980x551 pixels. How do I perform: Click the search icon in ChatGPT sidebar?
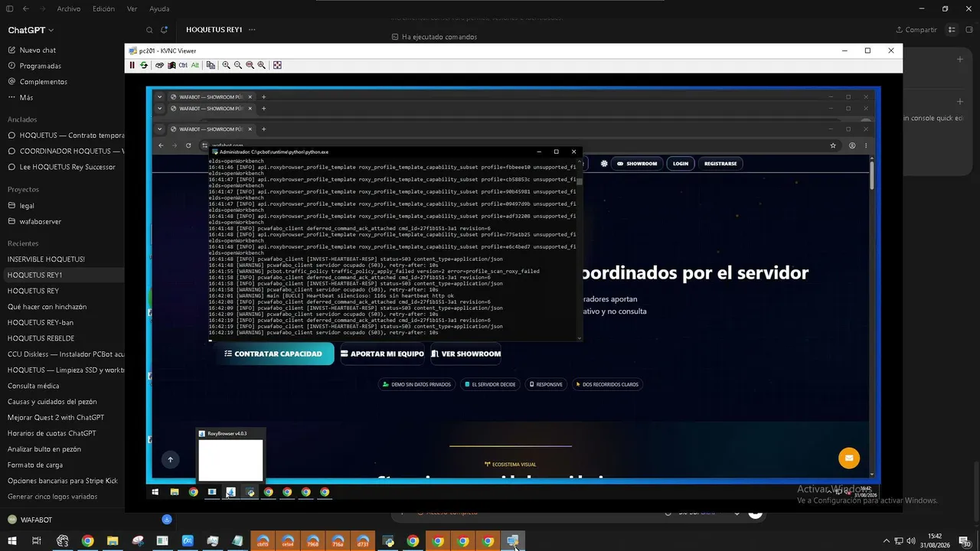click(149, 30)
